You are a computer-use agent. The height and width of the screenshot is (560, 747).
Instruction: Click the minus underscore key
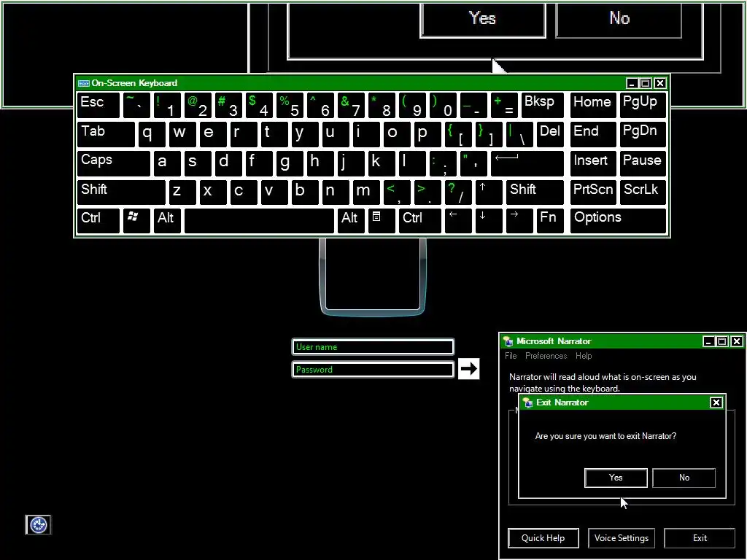point(473,105)
